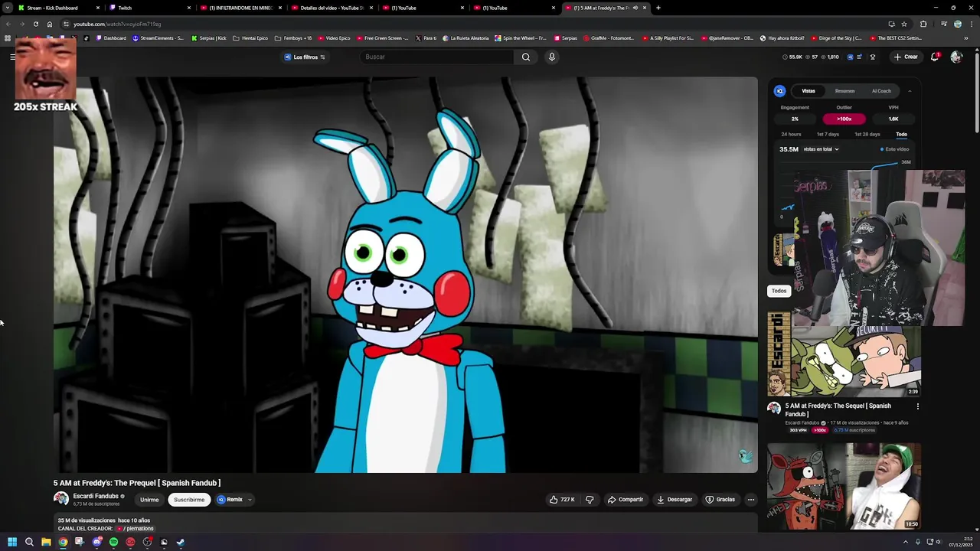Click the >100x Outlier badge
The image size is (980, 551).
tap(844, 119)
